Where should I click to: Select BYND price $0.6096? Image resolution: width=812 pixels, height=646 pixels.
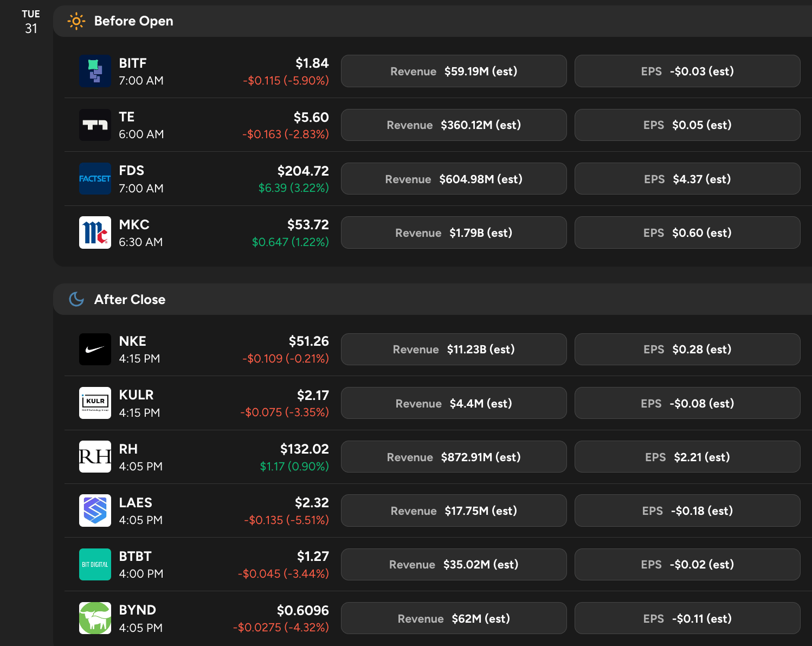[303, 610]
